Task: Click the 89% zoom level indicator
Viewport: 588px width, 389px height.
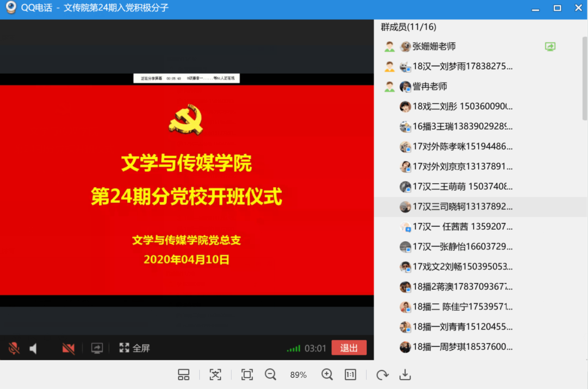Action: [298, 375]
